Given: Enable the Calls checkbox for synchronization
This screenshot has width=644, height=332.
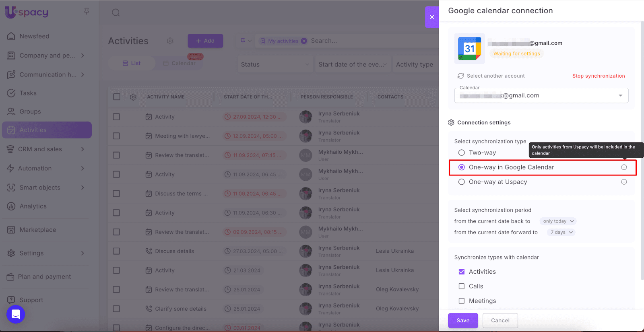Looking at the screenshot, I should pyautogui.click(x=462, y=286).
